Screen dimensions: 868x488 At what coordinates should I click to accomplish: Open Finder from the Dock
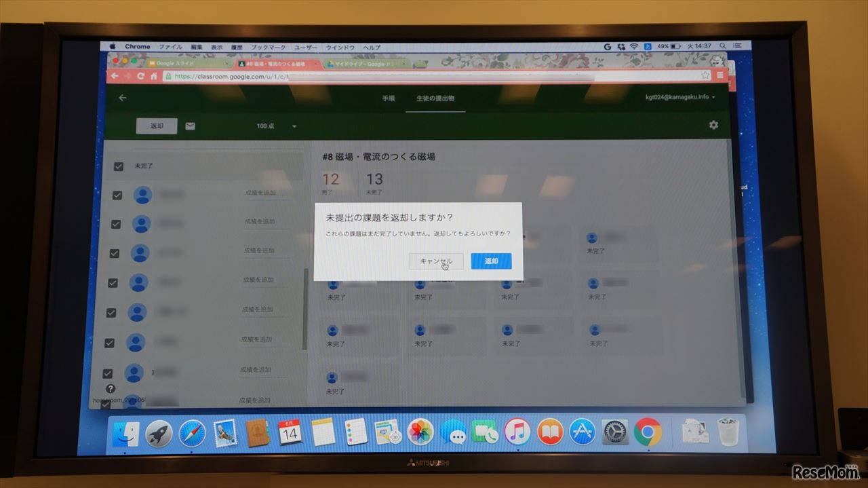pyautogui.click(x=126, y=433)
